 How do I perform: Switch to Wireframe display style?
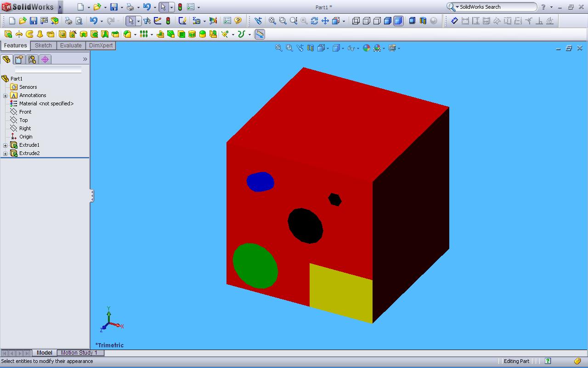pyautogui.click(x=356, y=21)
